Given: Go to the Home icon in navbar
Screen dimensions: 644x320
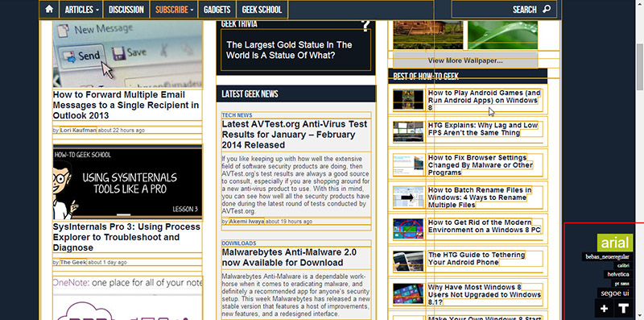Looking at the screenshot, I should [49, 9].
